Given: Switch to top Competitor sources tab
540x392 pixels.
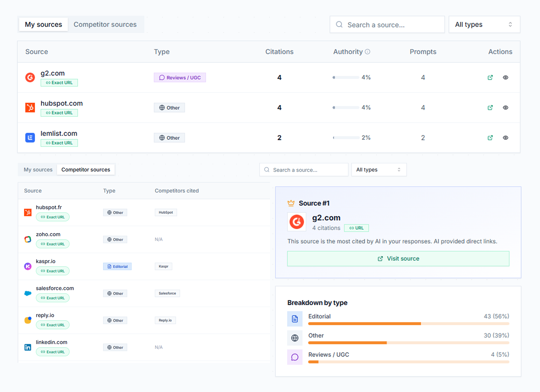Looking at the screenshot, I should 105,24.
